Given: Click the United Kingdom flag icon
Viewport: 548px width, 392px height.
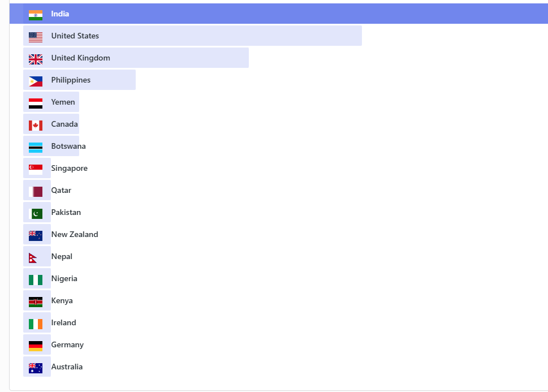Looking at the screenshot, I should [x=36, y=58].
